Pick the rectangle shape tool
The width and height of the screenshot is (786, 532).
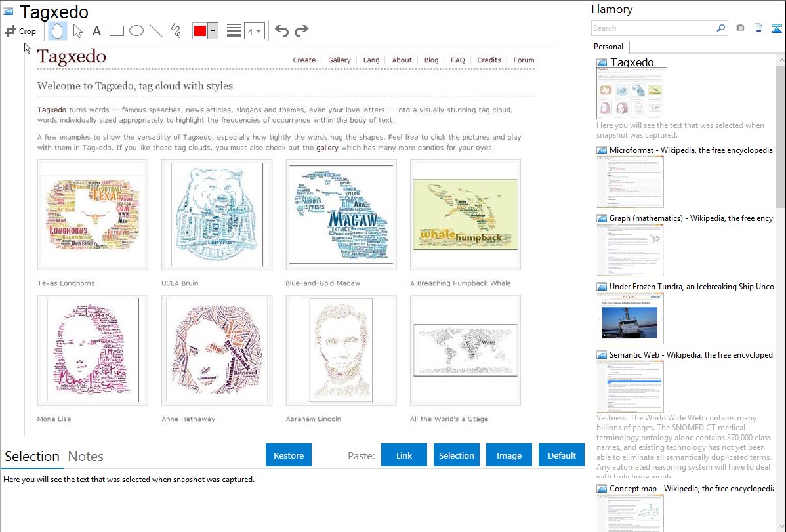(x=117, y=31)
